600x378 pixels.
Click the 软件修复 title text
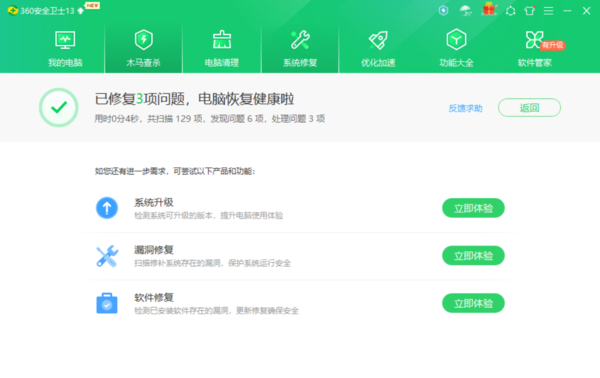point(154,297)
